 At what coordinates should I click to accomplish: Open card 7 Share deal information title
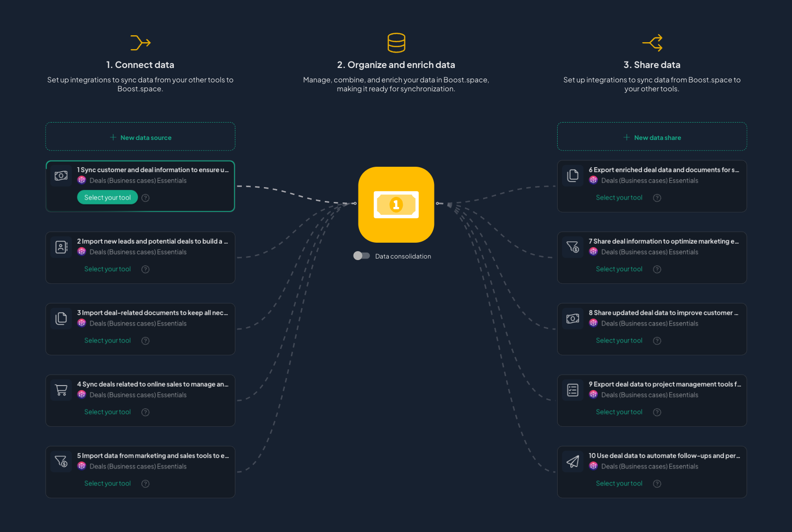pyautogui.click(x=663, y=241)
